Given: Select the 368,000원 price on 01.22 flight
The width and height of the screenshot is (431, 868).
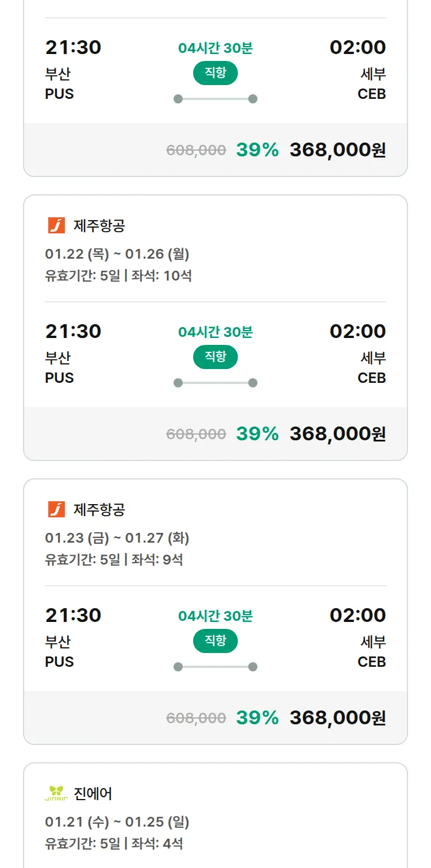Looking at the screenshot, I should 337,433.
